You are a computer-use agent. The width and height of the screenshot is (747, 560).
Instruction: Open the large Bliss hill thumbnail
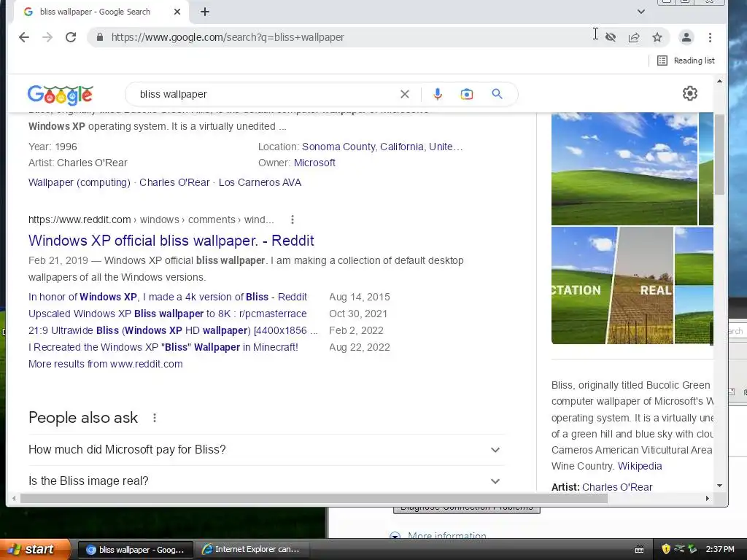tap(624, 168)
